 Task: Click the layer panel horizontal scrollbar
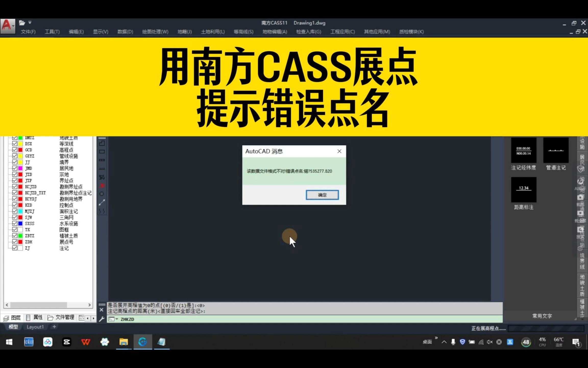click(39, 305)
